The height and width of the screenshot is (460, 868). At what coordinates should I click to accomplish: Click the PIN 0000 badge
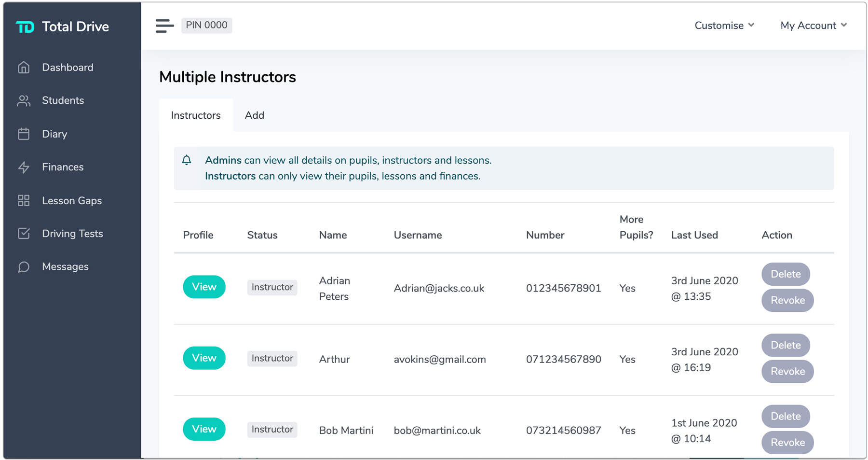(206, 26)
